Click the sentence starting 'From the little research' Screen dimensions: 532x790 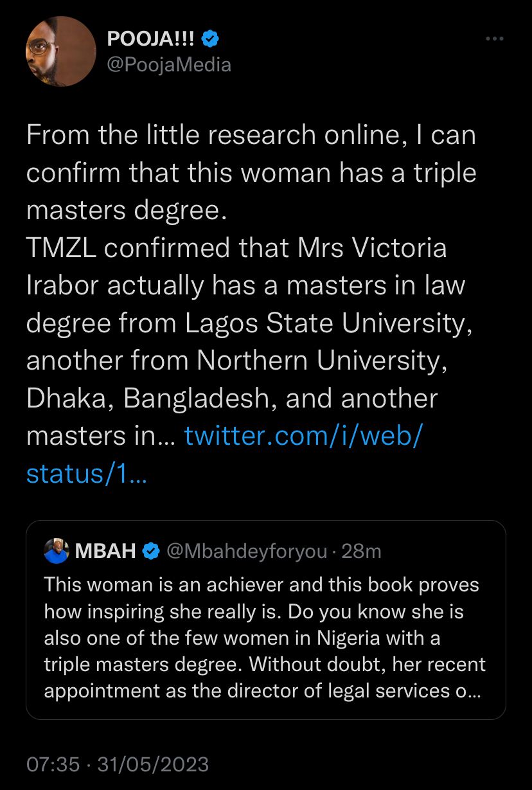point(251,136)
